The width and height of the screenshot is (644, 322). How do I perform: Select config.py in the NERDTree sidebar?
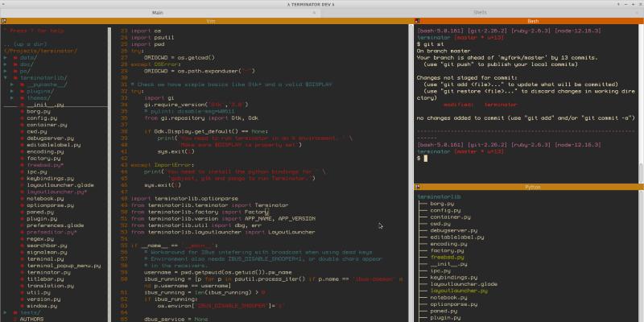pos(42,118)
